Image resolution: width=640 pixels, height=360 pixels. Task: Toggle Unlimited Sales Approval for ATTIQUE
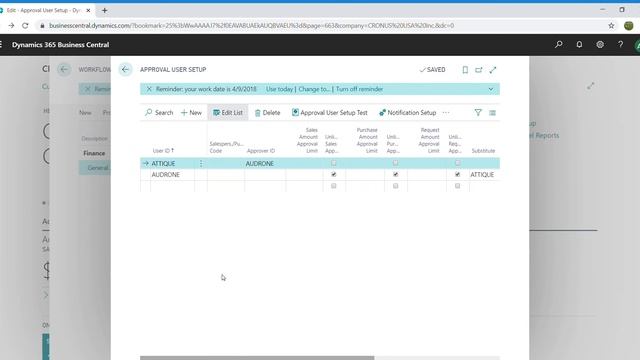coord(334,163)
